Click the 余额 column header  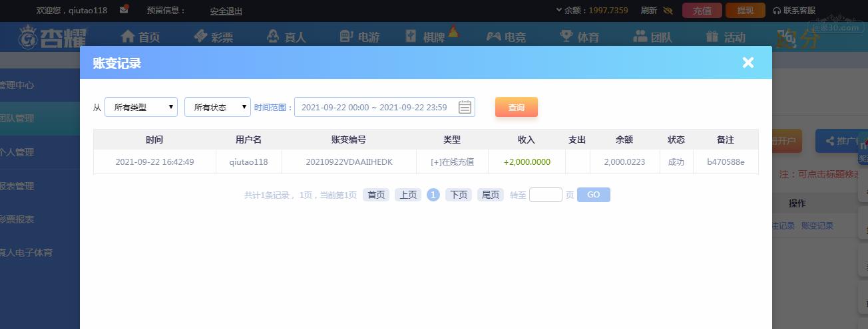click(x=624, y=140)
